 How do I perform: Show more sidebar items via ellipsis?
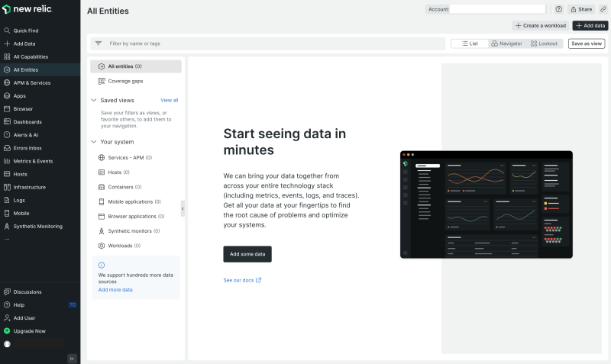point(7,239)
